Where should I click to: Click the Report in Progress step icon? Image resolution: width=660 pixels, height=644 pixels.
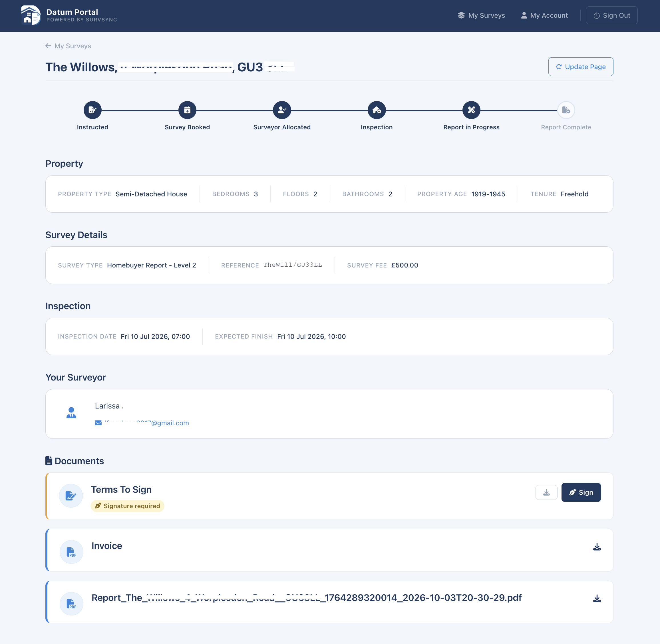[471, 110]
